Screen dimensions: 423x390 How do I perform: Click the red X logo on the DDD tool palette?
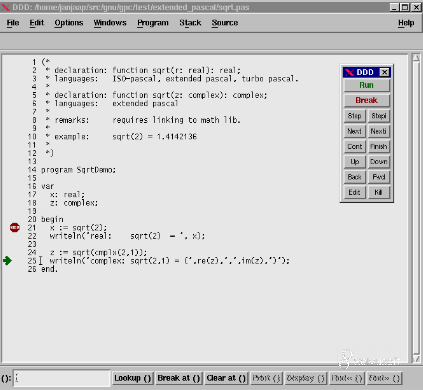pos(349,72)
